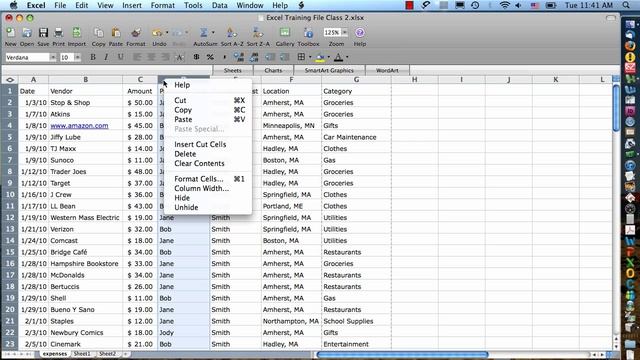
Task: Click the Decrease Decimal icon
Action: click(x=254, y=57)
